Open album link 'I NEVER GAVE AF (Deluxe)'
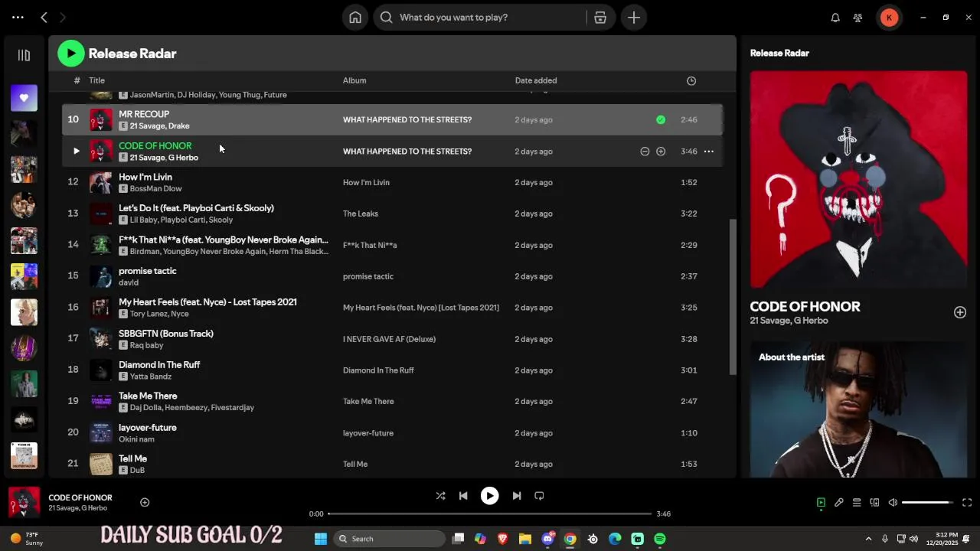 pyautogui.click(x=389, y=339)
